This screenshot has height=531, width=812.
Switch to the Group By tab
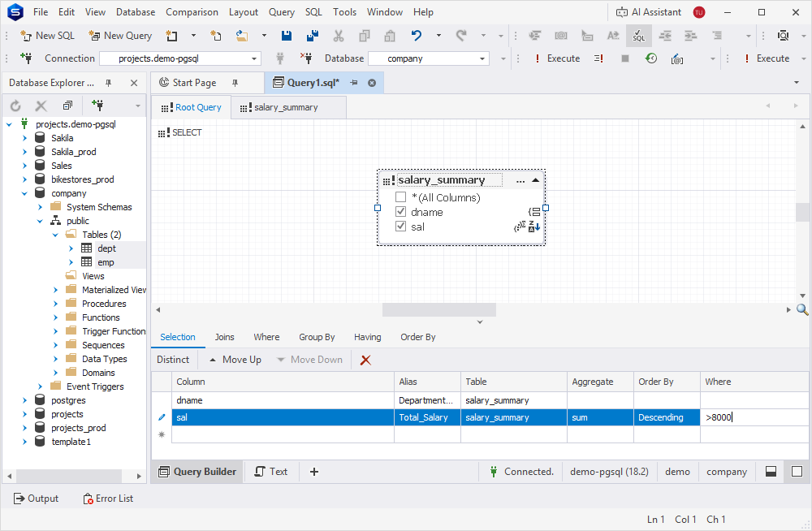317,337
